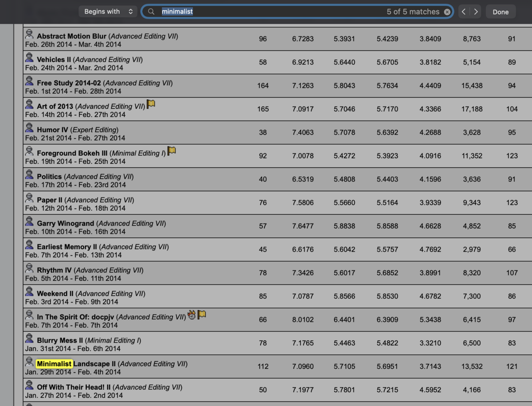Click the 7.6477 value in Garry Winogrand row
532x406 pixels.
click(303, 226)
